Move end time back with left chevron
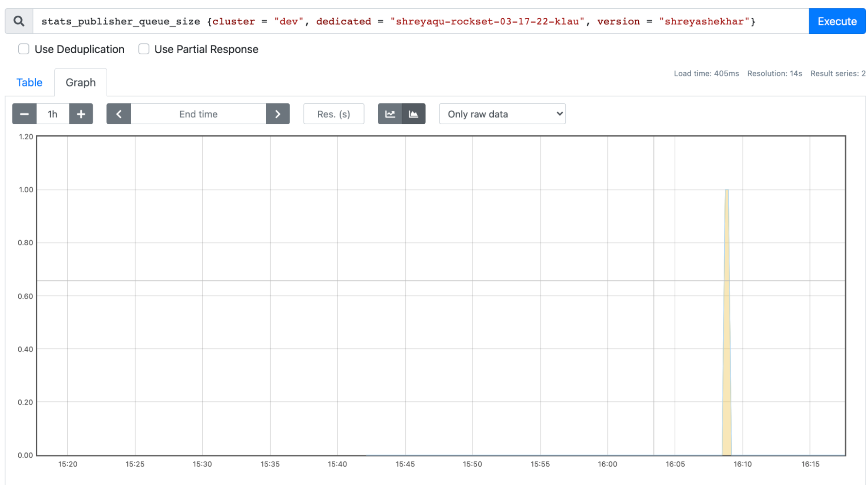The height and width of the screenshot is (485, 868). click(119, 114)
